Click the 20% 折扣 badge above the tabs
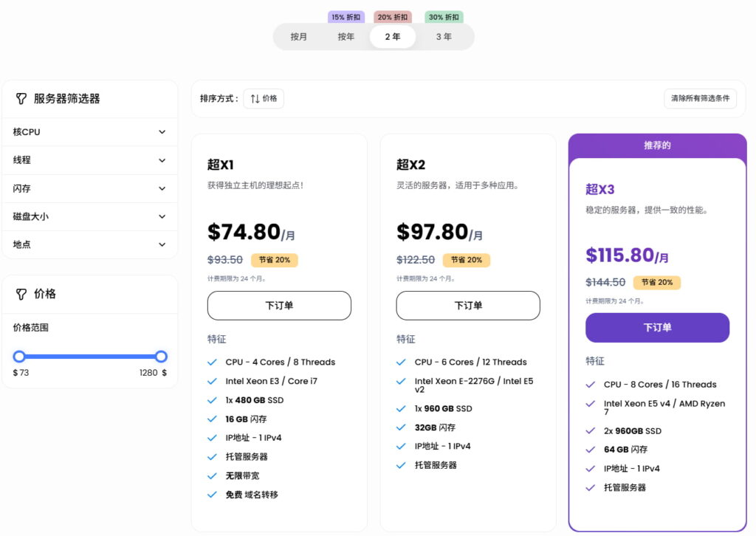Viewport: 756px width, 536px height. [392, 16]
